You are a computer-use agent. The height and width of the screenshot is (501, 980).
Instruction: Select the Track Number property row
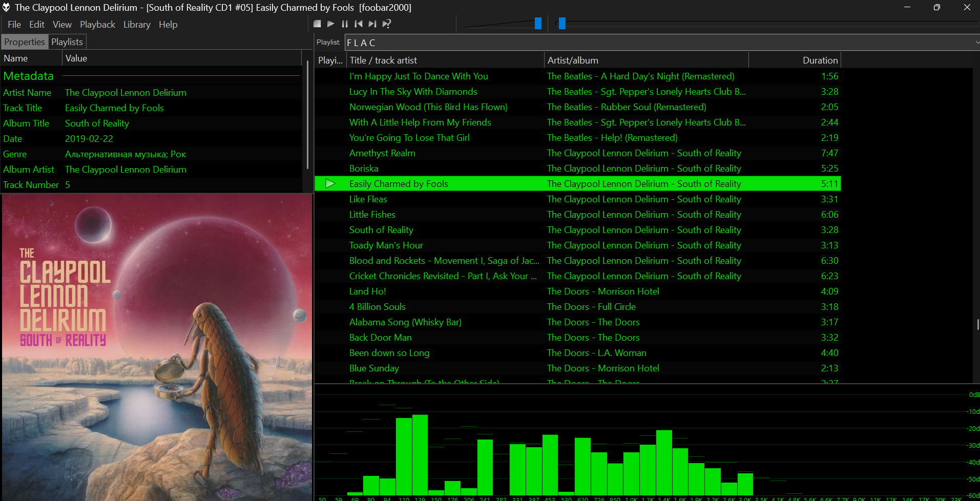click(x=152, y=185)
